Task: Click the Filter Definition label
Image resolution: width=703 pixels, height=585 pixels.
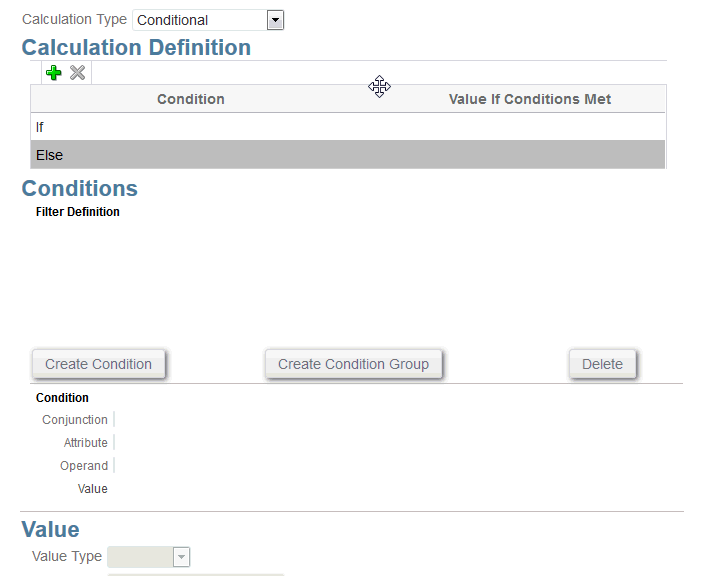Action: 78,212
